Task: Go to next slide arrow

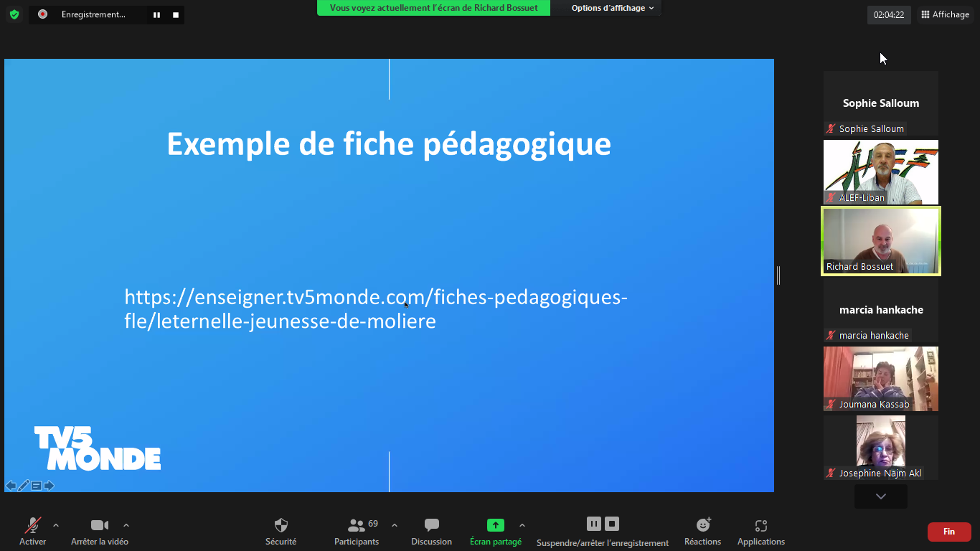Action: (x=49, y=486)
